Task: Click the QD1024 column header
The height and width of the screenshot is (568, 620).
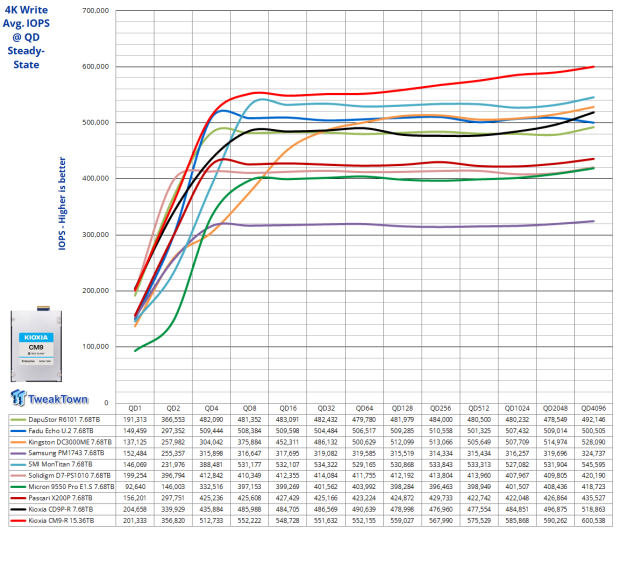Action: pos(517,409)
